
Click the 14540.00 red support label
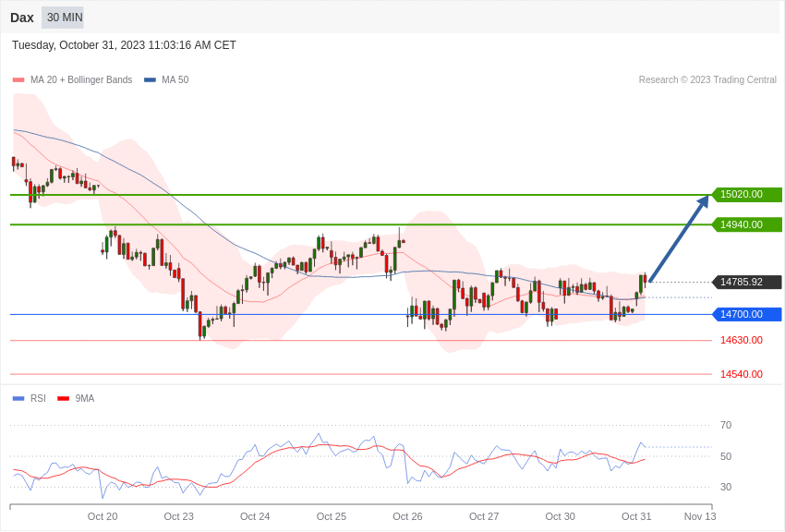tap(742, 374)
